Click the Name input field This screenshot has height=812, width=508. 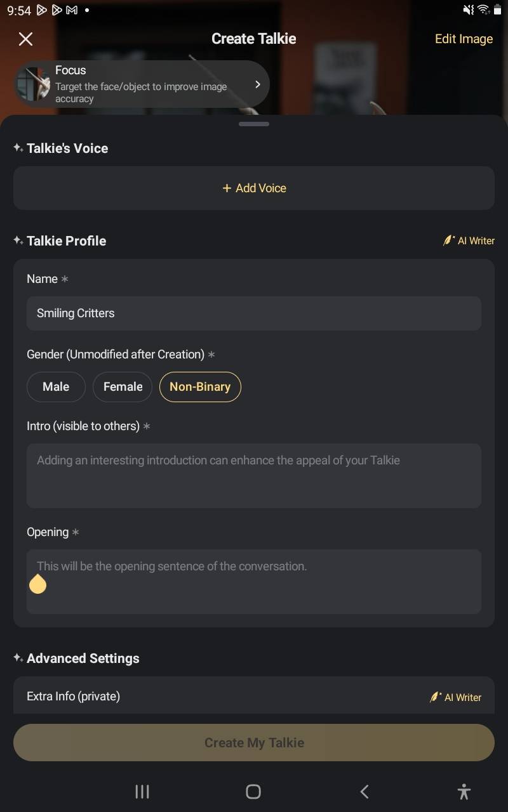pyautogui.click(x=254, y=313)
